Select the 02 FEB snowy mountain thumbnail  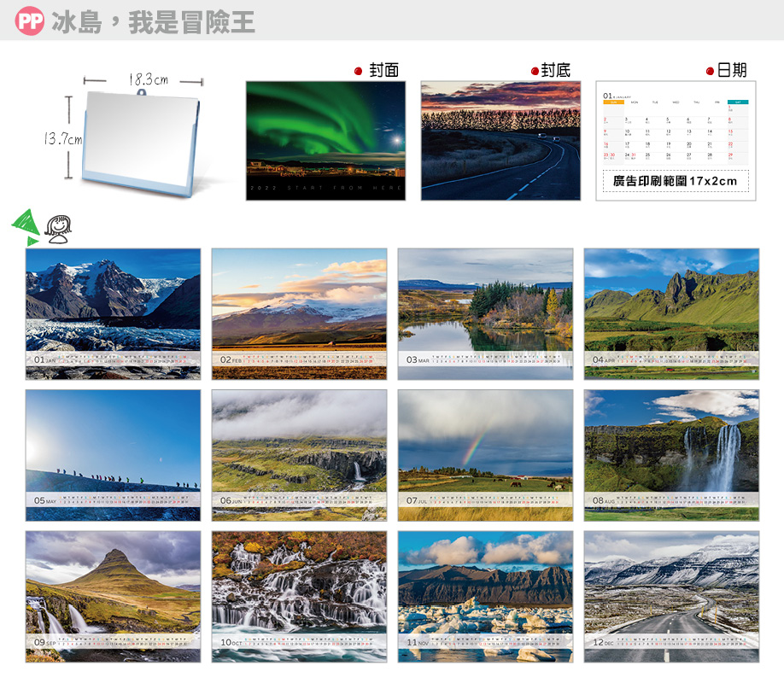(x=299, y=313)
